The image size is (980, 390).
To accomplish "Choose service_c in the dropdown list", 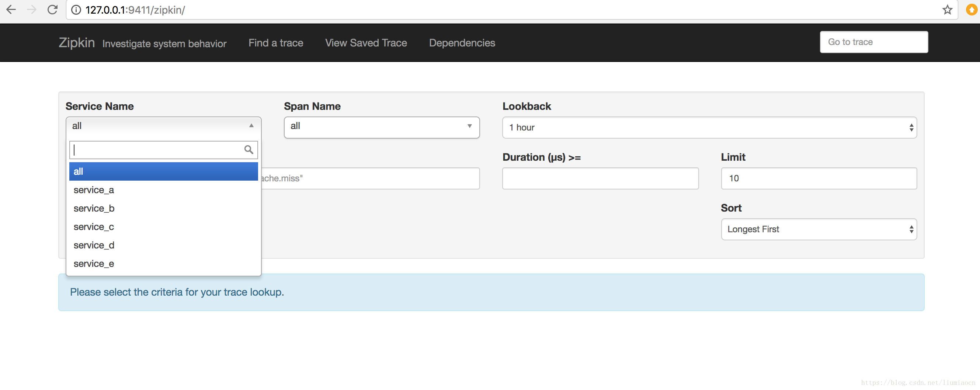I will [x=94, y=227].
